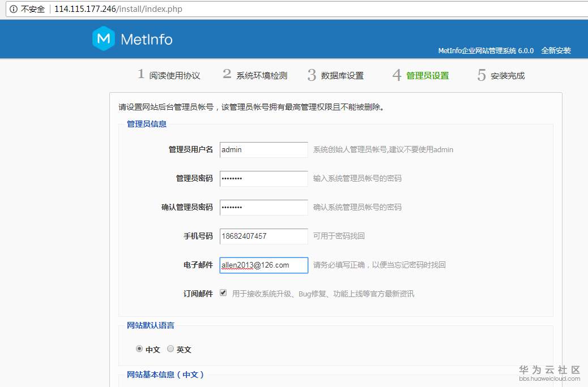This screenshot has height=387, width=588.
Task: Click the site security info icon
Action: [x=14, y=9]
